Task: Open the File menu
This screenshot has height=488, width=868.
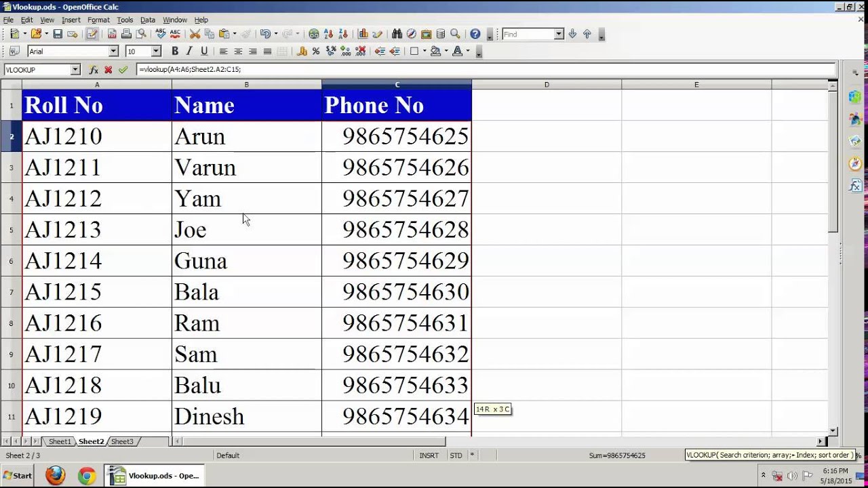Action: [8, 20]
